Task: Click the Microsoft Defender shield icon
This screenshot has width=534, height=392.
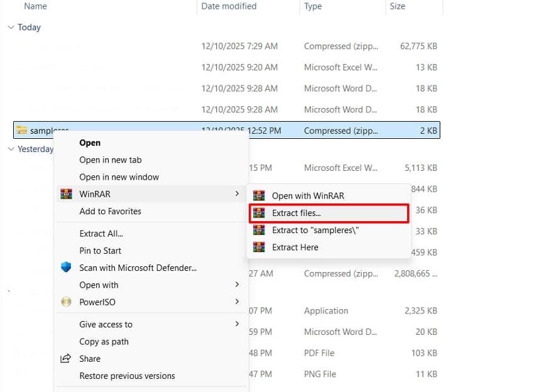Action: coord(65,268)
